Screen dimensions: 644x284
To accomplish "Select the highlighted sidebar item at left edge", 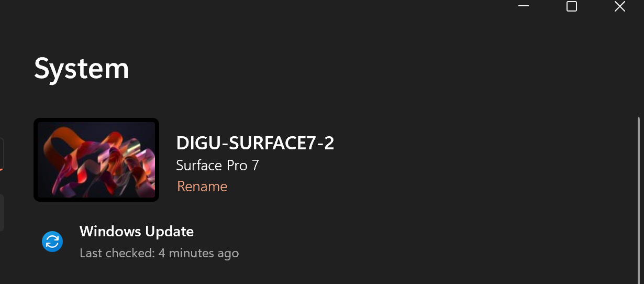I will pos(2,154).
